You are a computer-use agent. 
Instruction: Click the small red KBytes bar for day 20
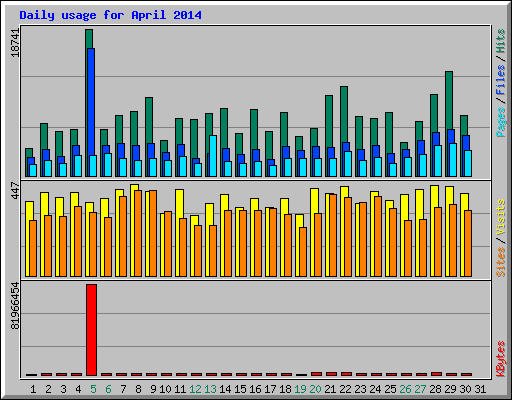click(x=316, y=374)
